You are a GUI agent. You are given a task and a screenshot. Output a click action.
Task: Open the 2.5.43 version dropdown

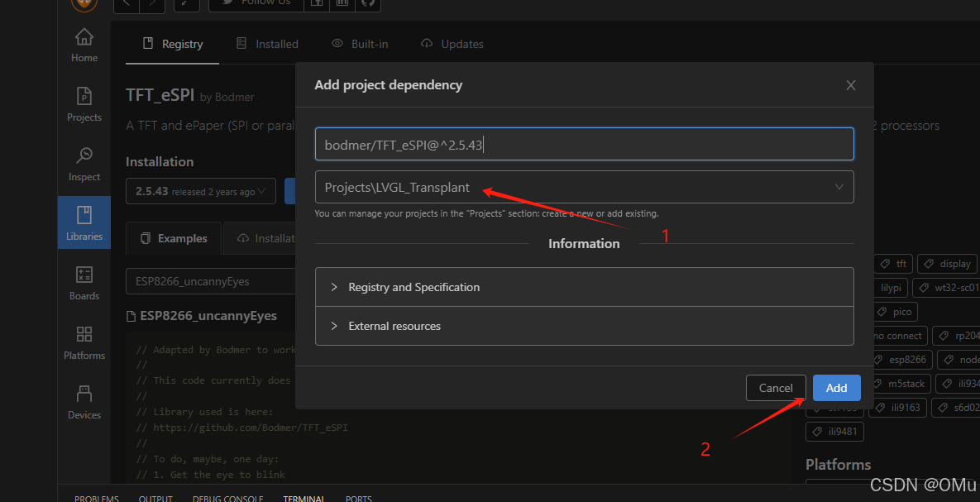click(x=201, y=191)
